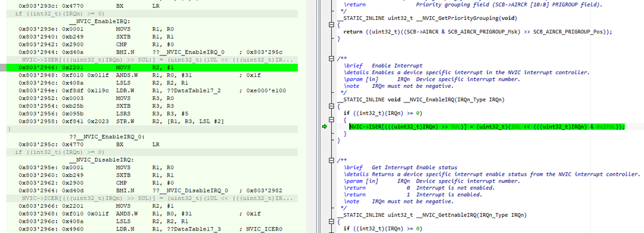Click the if condition line inside __NVIC_EnableIRQ source
The height and width of the screenshot is (233, 644).
tap(383, 114)
